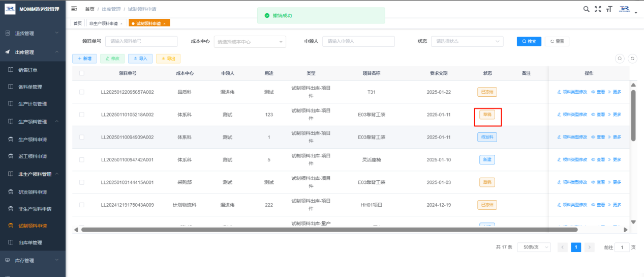Close the 试制领料申请 tab
644x277 pixels.
click(164, 23)
